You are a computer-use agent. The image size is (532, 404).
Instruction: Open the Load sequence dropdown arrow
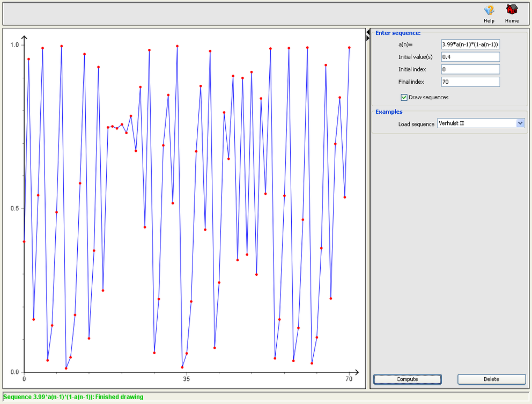pyautogui.click(x=520, y=123)
